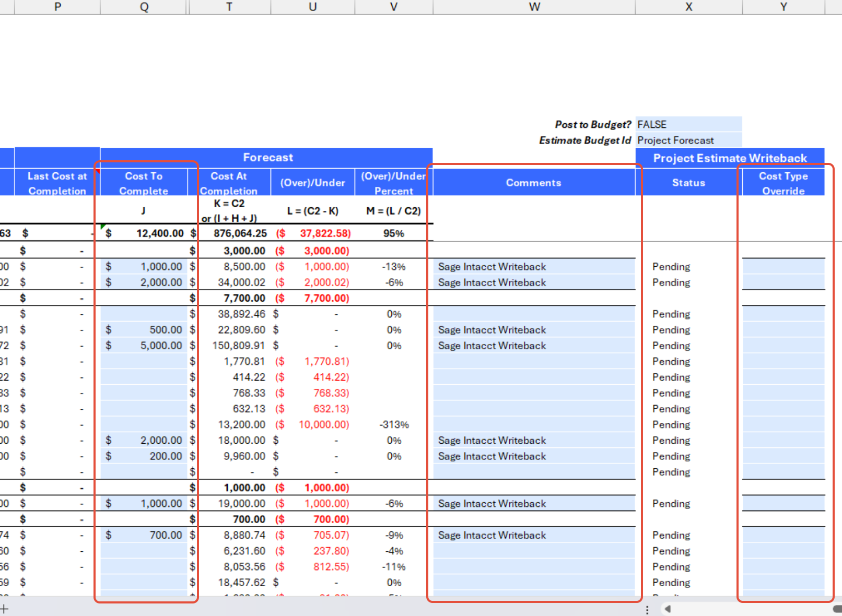Select column Q by its header
842x616 pixels.
tap(144, 7)
